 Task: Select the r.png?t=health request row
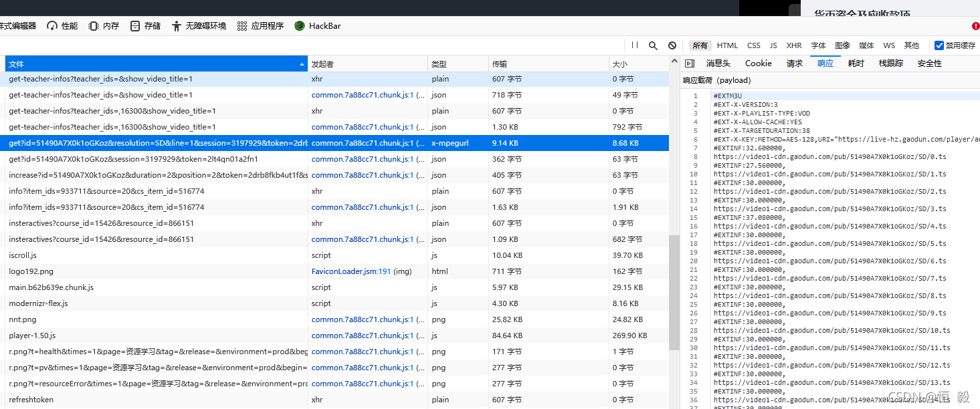click(x=337, y=352)
